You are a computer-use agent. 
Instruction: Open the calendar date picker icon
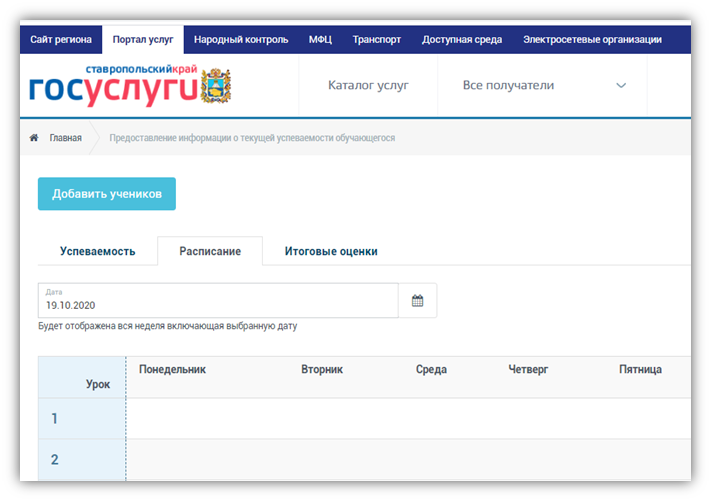coord(417,301)
